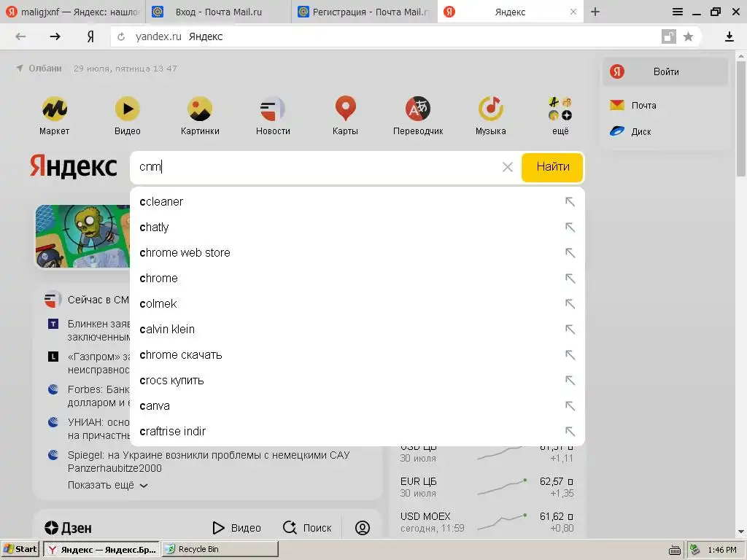Click the Яндекс browser taskbar button

click(101, 549)
